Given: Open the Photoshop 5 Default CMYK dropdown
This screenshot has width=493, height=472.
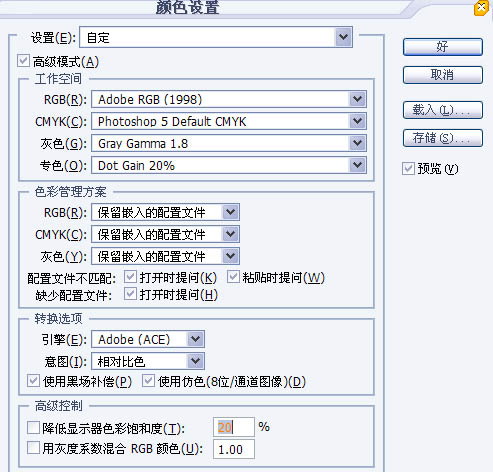Looking at the screenshot, I should tap(229, 121).
